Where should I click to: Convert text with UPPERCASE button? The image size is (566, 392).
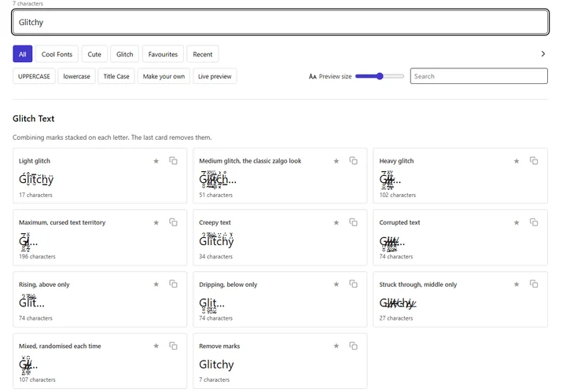click(34, 76)
